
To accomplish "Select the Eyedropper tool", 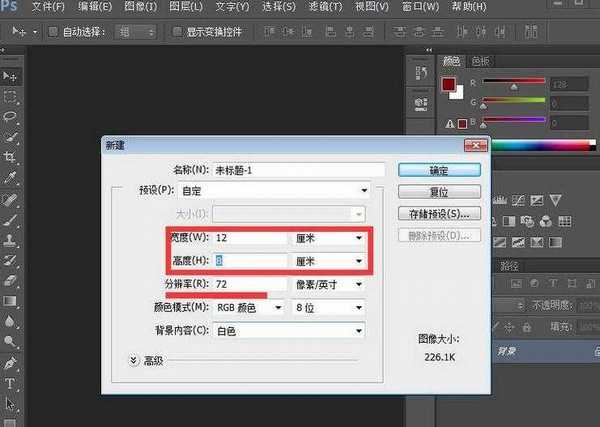I will click(x=10, y=178).
